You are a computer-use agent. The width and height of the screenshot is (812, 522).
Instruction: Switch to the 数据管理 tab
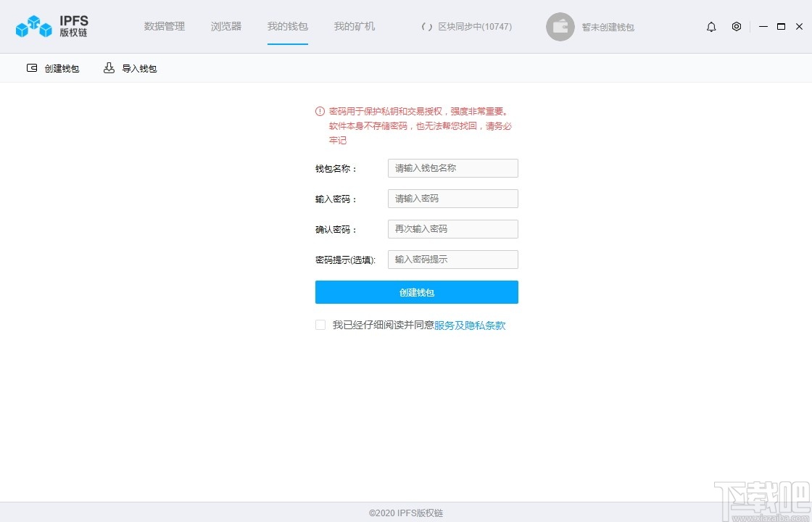tap(165, 26)
